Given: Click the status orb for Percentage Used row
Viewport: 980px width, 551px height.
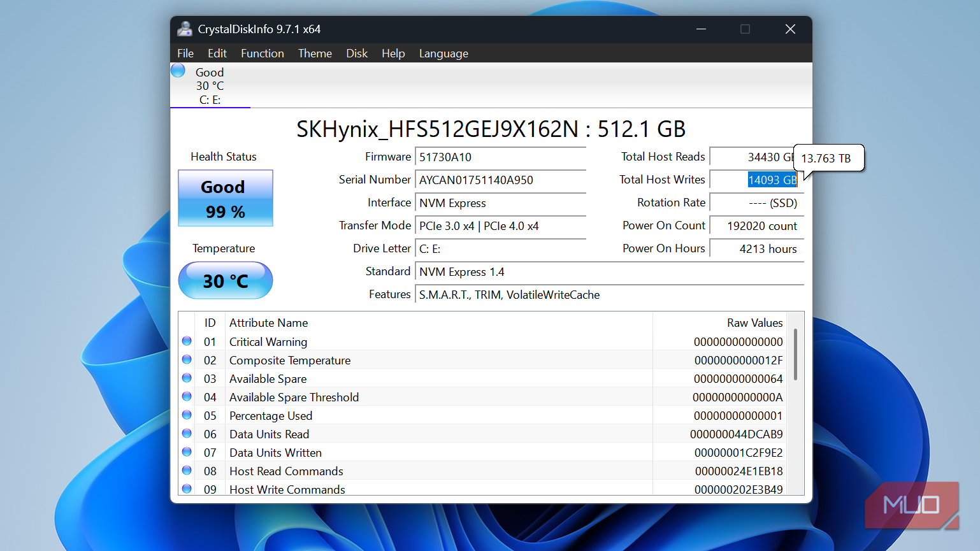Looking at the screenshot, I should 187,415.
